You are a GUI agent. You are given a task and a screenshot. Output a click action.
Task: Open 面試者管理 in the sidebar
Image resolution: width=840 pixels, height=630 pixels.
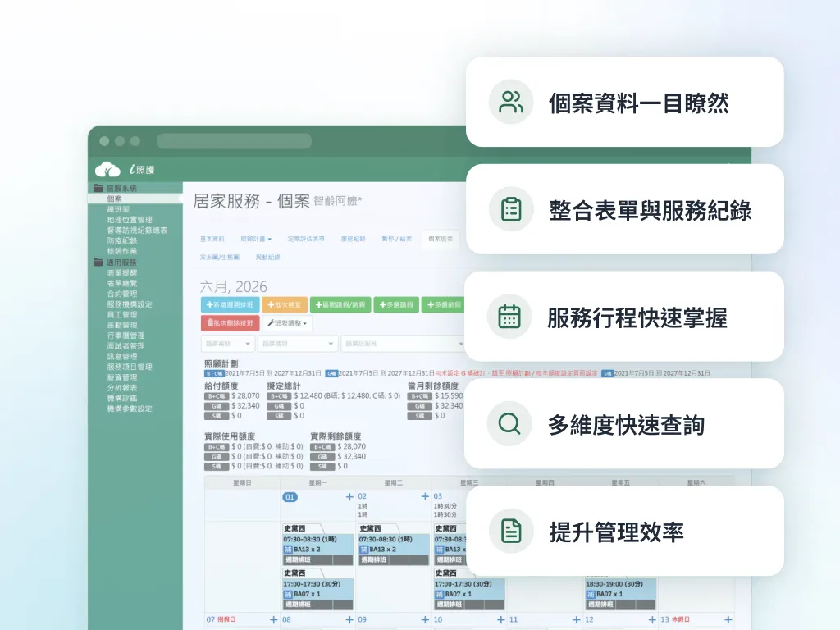(126, 345)
